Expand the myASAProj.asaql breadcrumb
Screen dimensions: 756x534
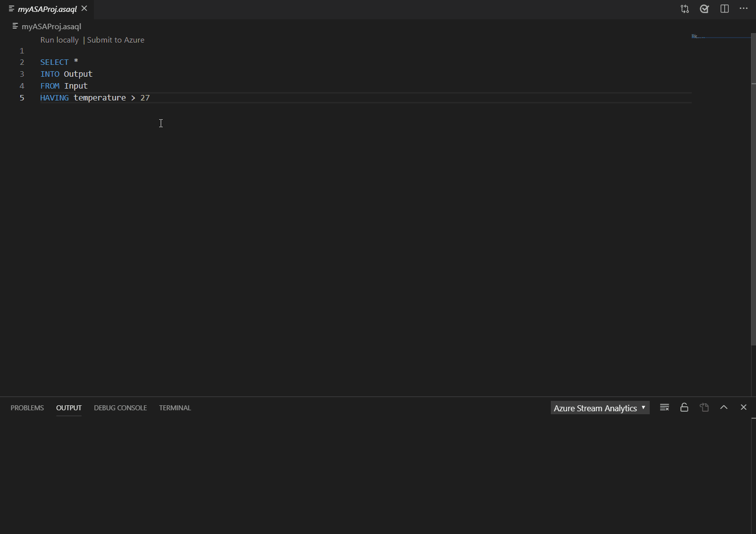(51, 26)
